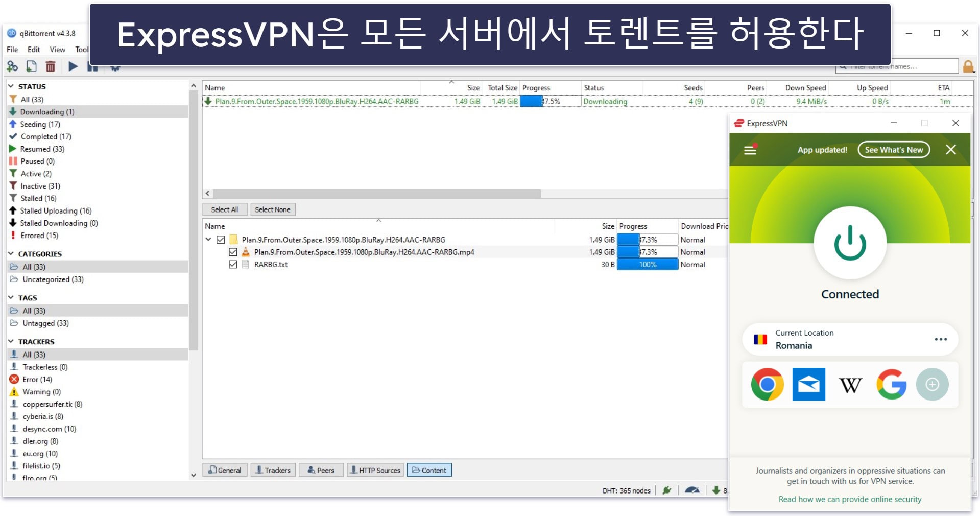Image resolution: width=980 pixels, height=516 pixels.
Task: Click the Add Torrent File toolbar icon
Action: pyautogui.click(x=32, y=66)
